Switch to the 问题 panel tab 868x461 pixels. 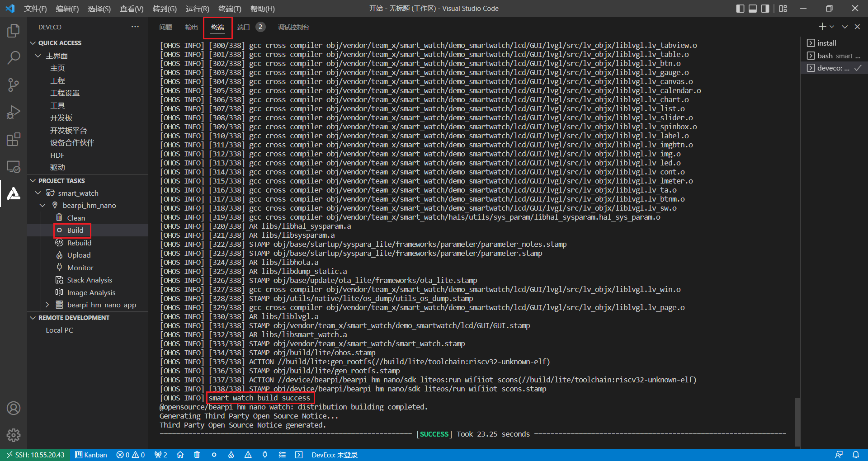pos(165,27)
